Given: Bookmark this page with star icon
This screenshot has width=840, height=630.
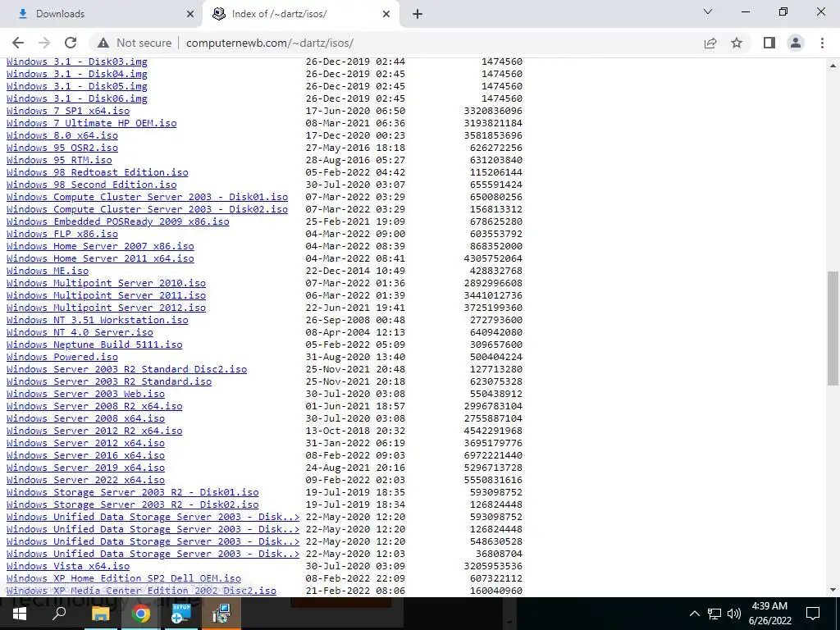Looking at the screenshot, I should [737, 43].
